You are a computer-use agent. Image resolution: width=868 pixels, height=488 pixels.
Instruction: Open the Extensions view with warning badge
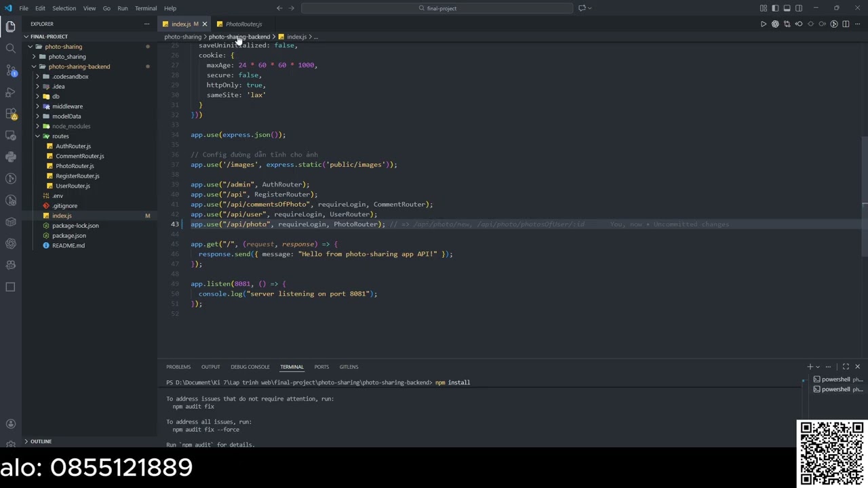[10, 113]
